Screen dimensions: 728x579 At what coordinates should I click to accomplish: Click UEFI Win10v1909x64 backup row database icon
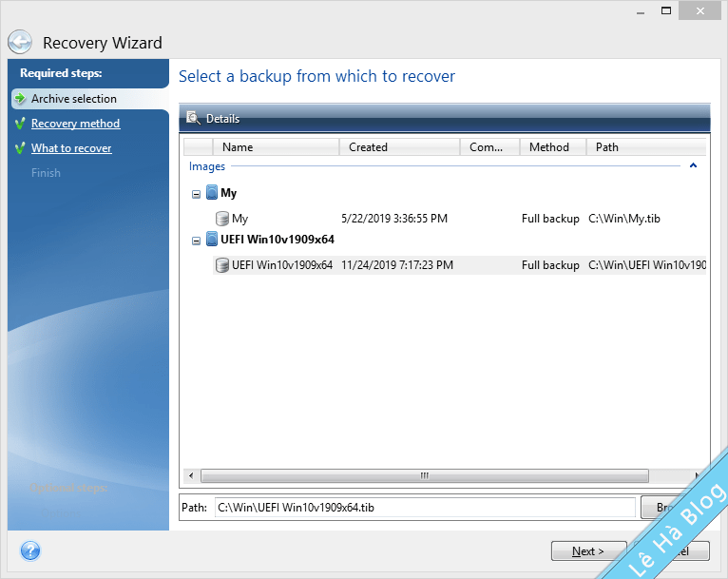pos(222,264)
